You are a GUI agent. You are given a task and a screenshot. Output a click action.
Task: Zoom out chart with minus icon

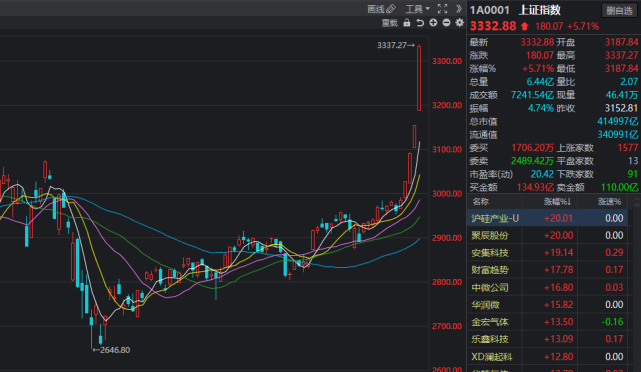pos(446,23)
